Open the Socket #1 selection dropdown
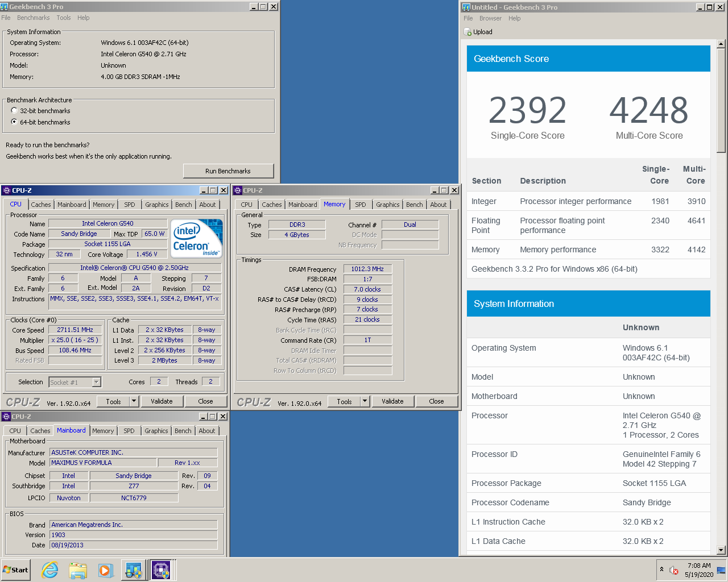 97,383
